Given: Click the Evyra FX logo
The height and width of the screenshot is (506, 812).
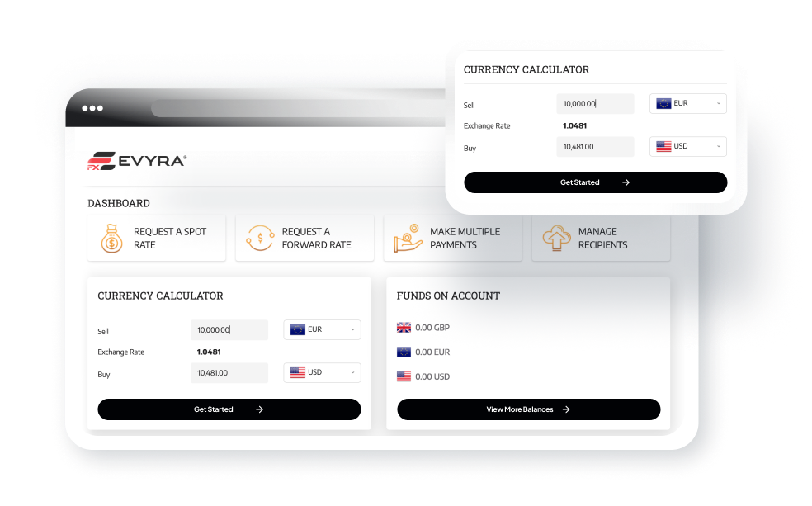Looking at the screenshot, I should click(x=137, y=161).
